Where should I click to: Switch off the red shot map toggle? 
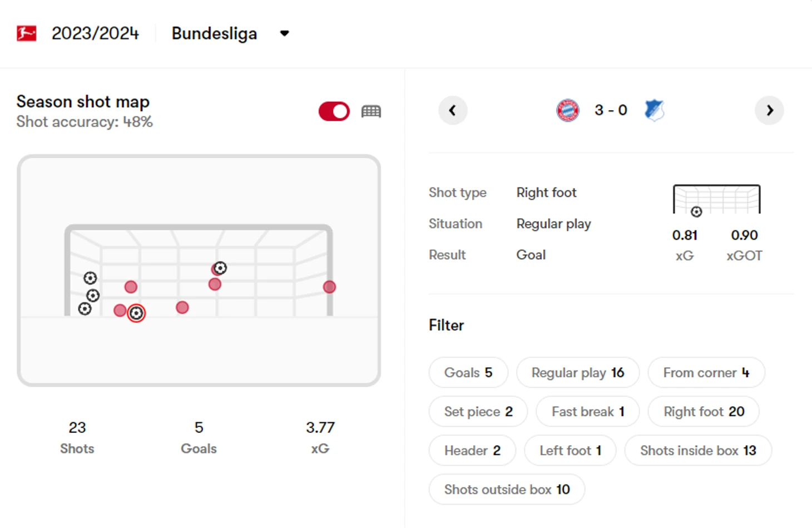334,111
